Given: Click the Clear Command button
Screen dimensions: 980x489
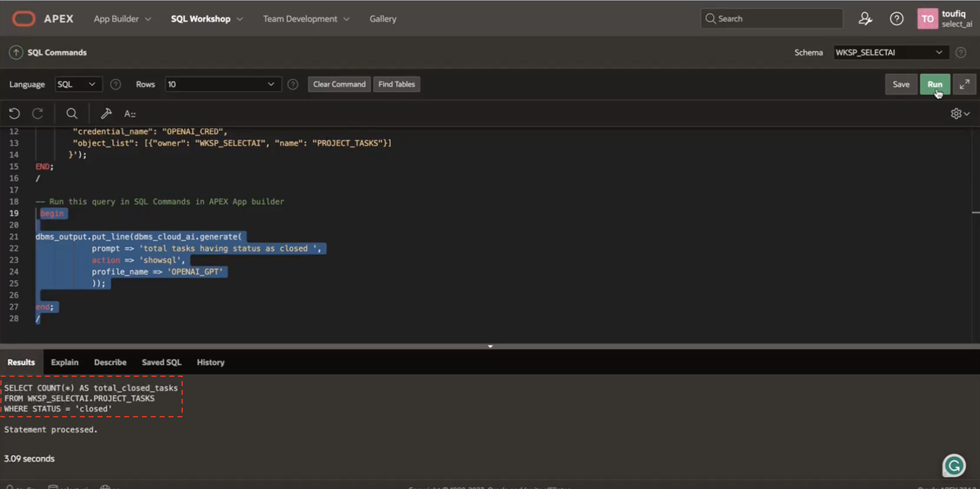Looking at the screenshot, I should (x=339, y=84).
